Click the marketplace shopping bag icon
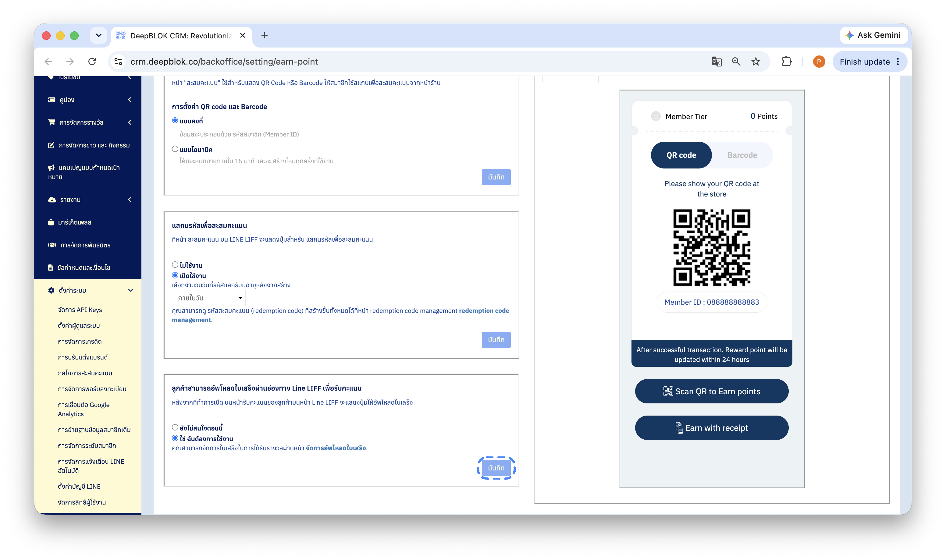 tap(51, 222)
